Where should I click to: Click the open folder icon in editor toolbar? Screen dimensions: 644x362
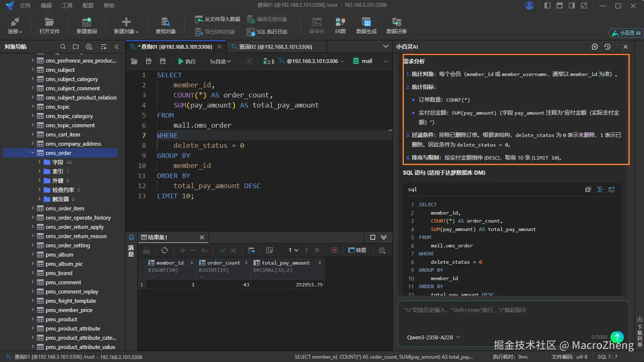click(x=134, y=61)
